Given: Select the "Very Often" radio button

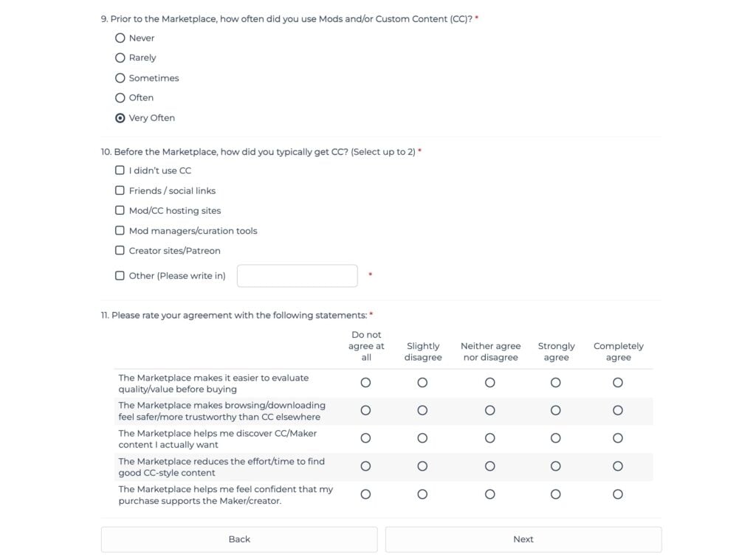Looking at the screenshot, I should 120,117.
